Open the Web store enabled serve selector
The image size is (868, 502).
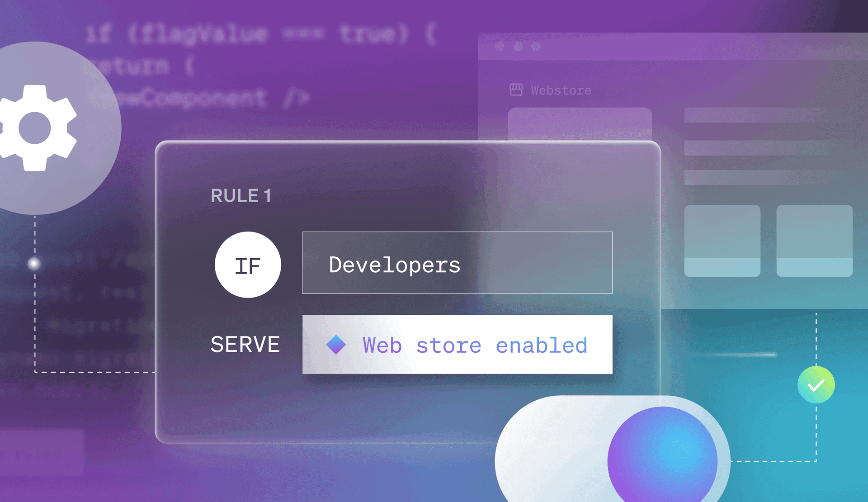pos(457,345)
